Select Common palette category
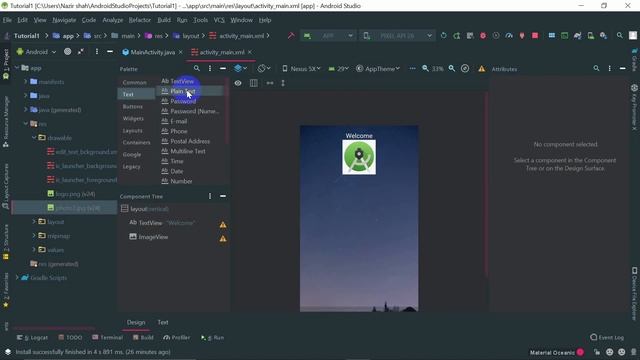Screen dimensions: 640x360 click(134, 82)
